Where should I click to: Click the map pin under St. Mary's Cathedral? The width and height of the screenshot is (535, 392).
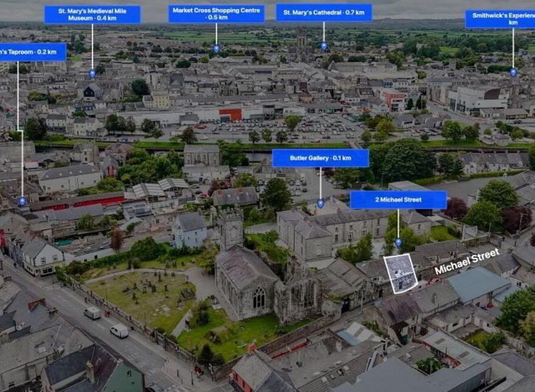pyautogui.click(x=324, y=46)
